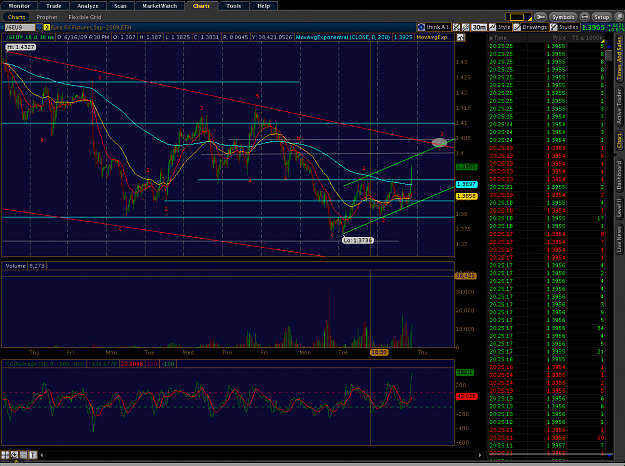
Task: Select the Charts sub-tab
Action: (16, 17)
